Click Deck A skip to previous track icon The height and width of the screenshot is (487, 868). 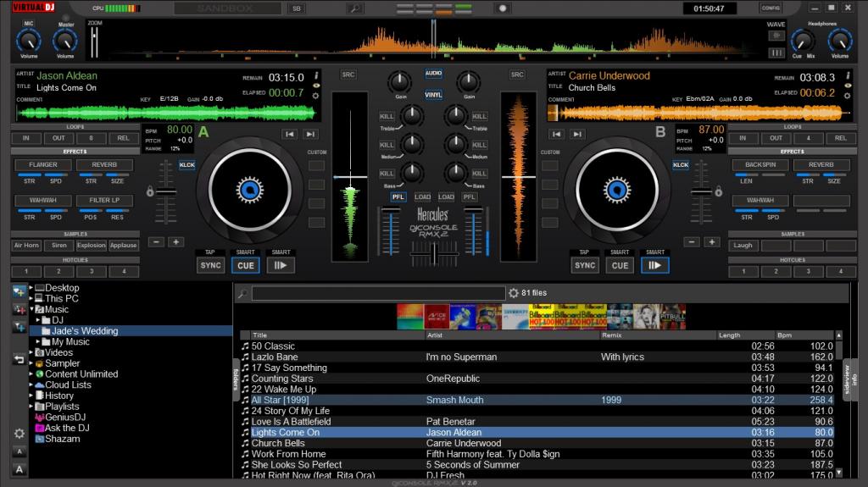(x=290, y=134)
